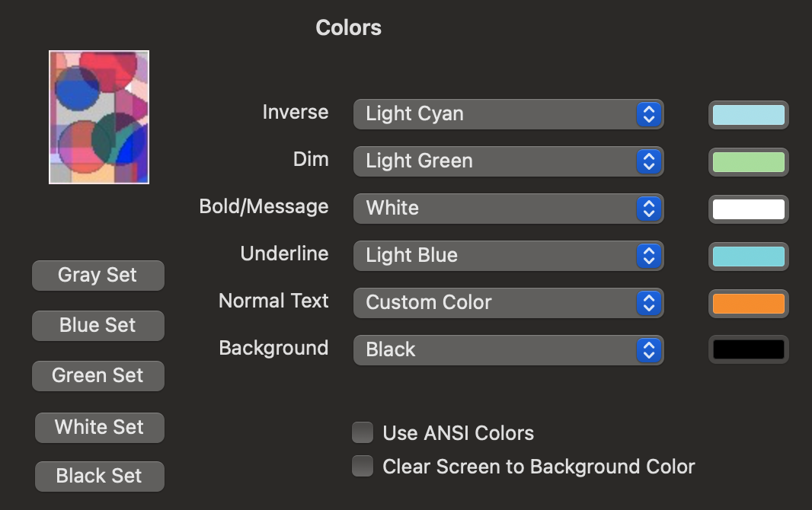Enable the Use ANSI Colors checkbox

tap(363, 433)
